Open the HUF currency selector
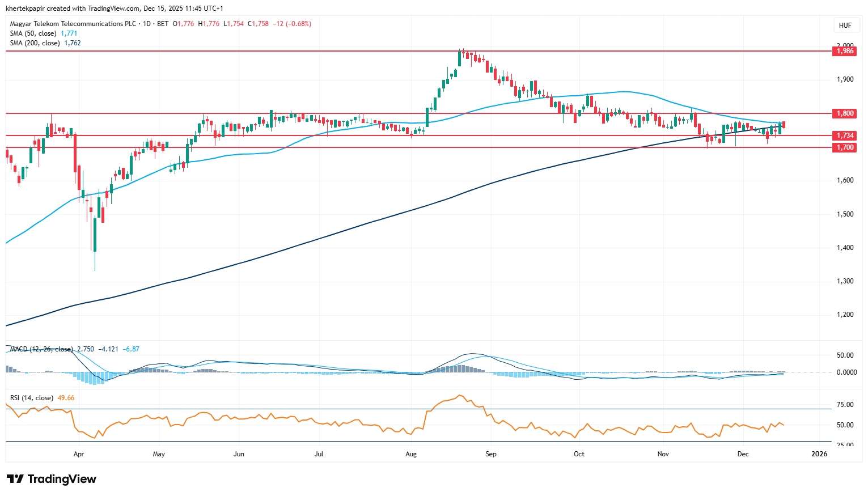Image resolution: width=868 pixels, height=496 pixels. point(845,26)
